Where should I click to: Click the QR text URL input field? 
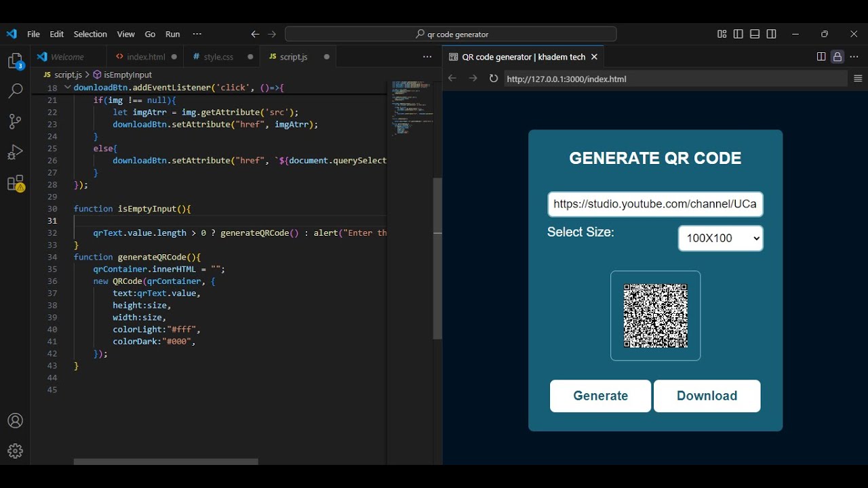(x=655, y=204)
